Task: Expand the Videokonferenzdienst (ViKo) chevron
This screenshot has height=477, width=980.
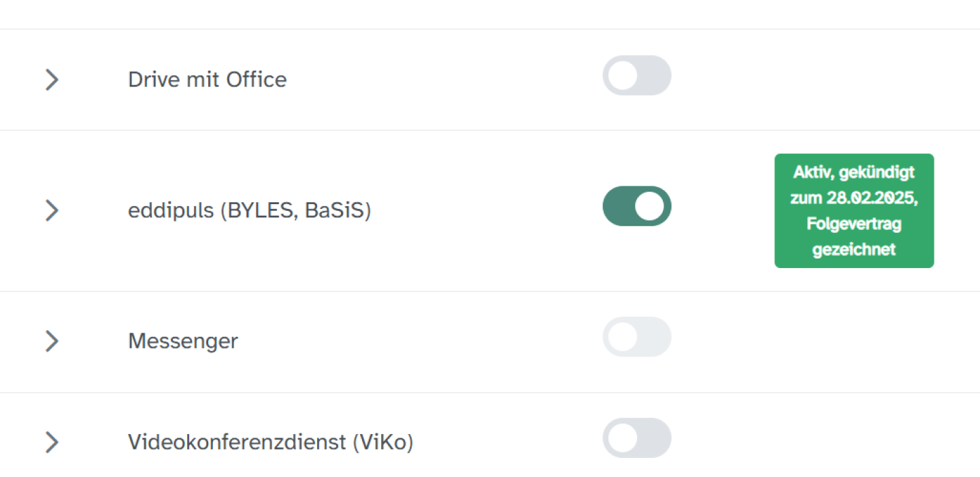Action: [x=52, y=442]
